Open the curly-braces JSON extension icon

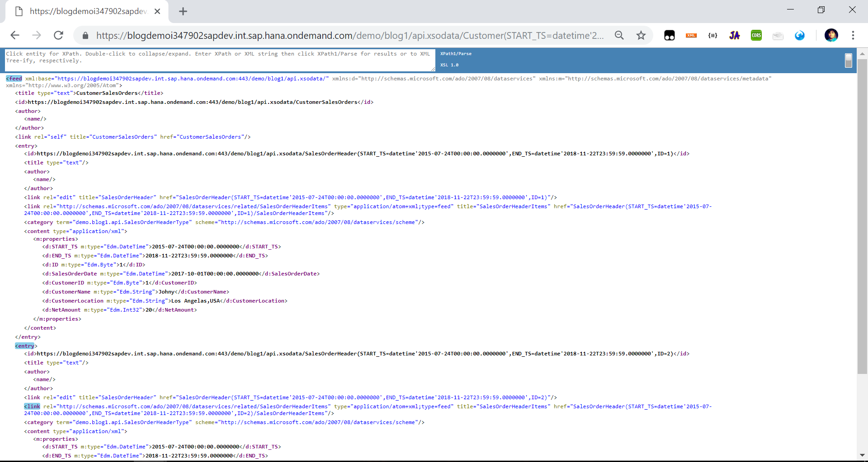tap(712, 35)
